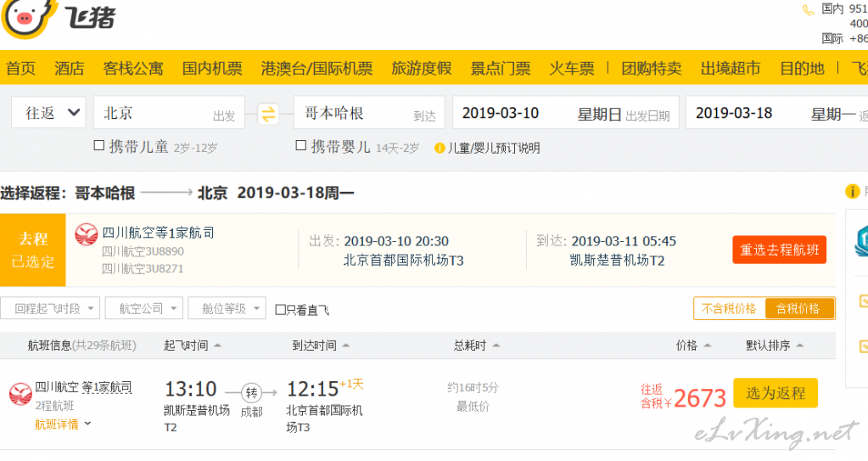Click the 选为返程 button
868x461 pixels.
pyautogui.click(x=776, y=393)
